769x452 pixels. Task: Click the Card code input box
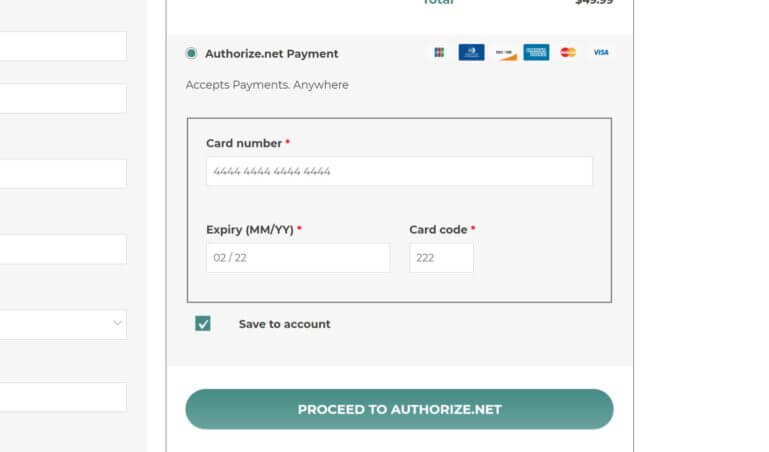[x=441, y=258]
